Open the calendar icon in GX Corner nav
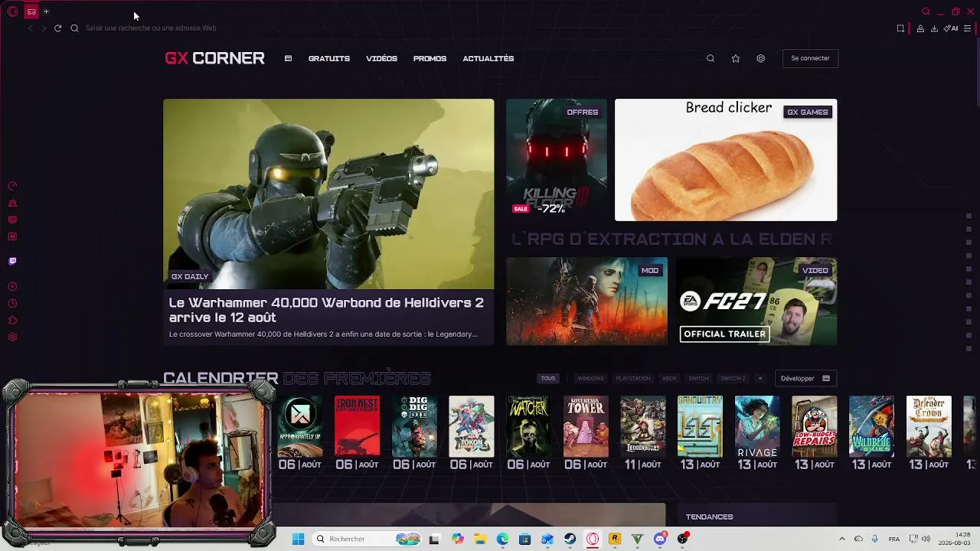 (288, 58)
